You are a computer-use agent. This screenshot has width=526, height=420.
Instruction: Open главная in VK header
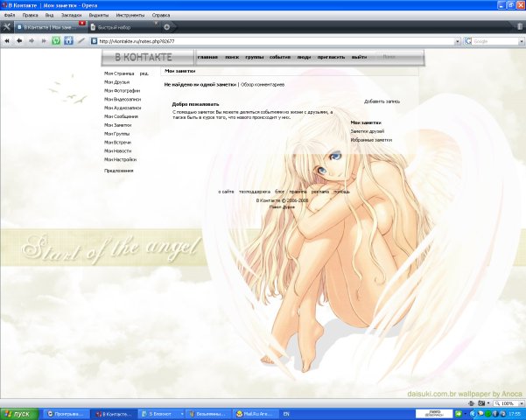coord(207,58)
